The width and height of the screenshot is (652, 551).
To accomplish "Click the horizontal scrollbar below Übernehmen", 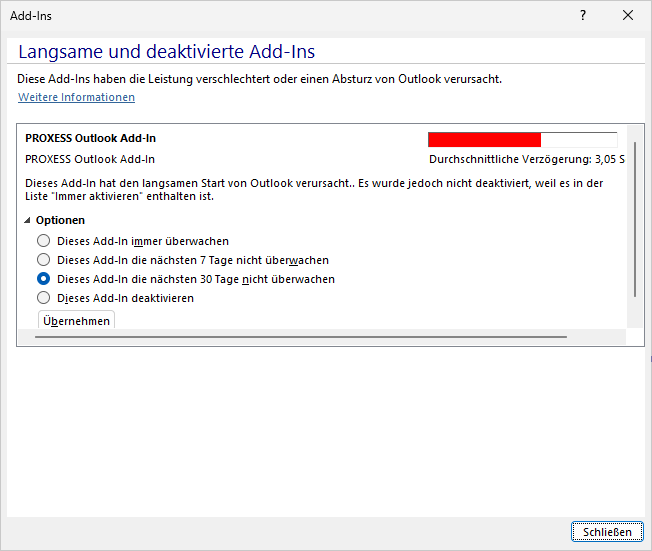I will click(300, 338).
